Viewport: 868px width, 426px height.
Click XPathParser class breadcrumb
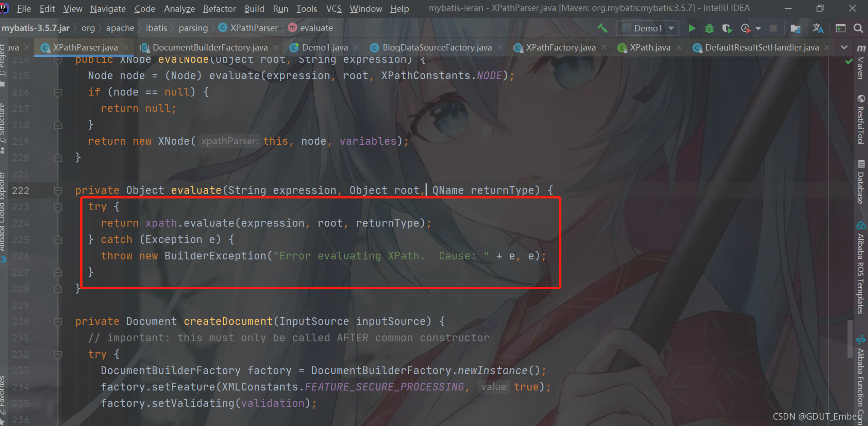[x=249, y=28]
